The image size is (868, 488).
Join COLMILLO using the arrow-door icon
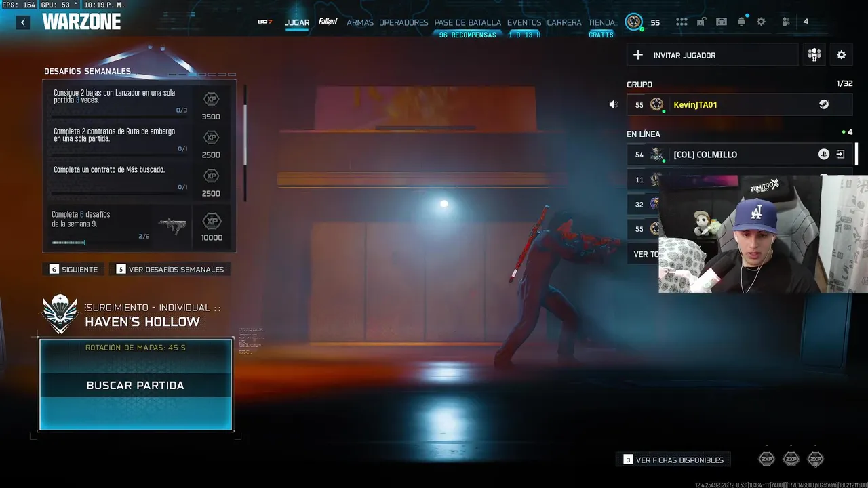click(841, 155)
